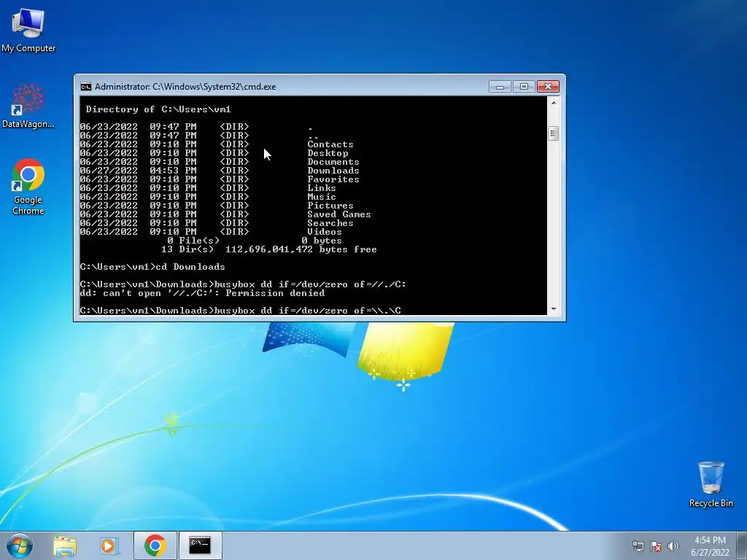Select the Recycle Bin icon
The image size is (747, 560).
pos(711,484)
